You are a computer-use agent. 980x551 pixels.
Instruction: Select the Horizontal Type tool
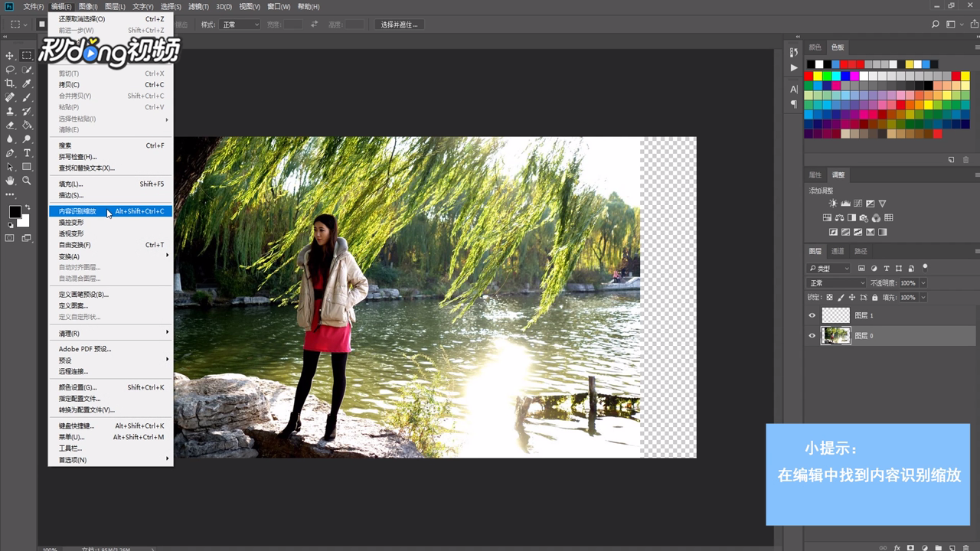tap(27, 153)
